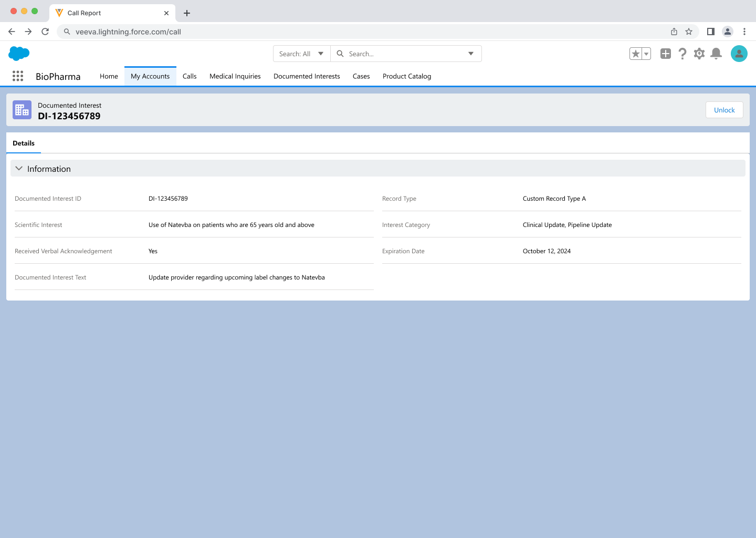Open the Help question mark icon

click(682, 54)
